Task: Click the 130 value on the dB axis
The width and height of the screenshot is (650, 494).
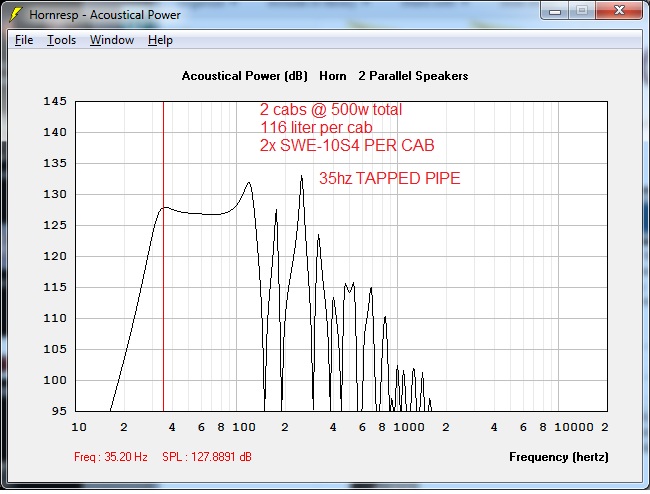Action: click(55, 194)
